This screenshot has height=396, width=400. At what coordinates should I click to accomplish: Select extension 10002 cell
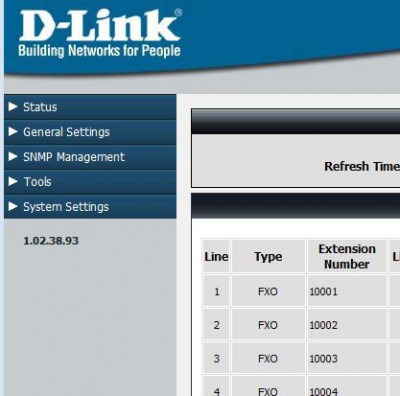[x=347, y=325]
